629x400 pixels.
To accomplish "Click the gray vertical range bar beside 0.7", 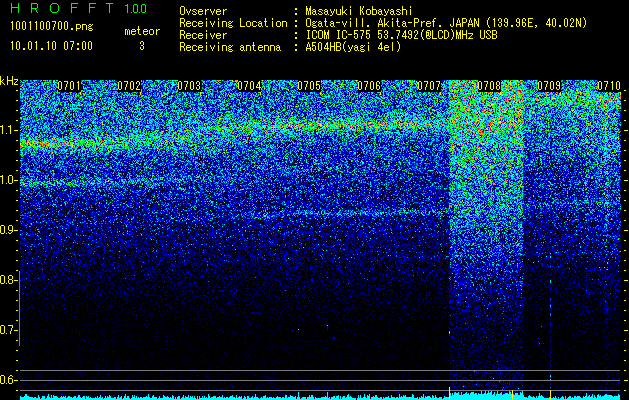I will click(x=19, y=308).
